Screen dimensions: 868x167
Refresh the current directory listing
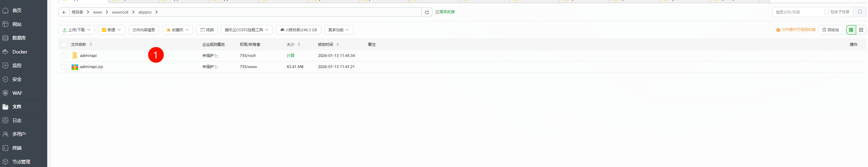(x=427, y=12)
